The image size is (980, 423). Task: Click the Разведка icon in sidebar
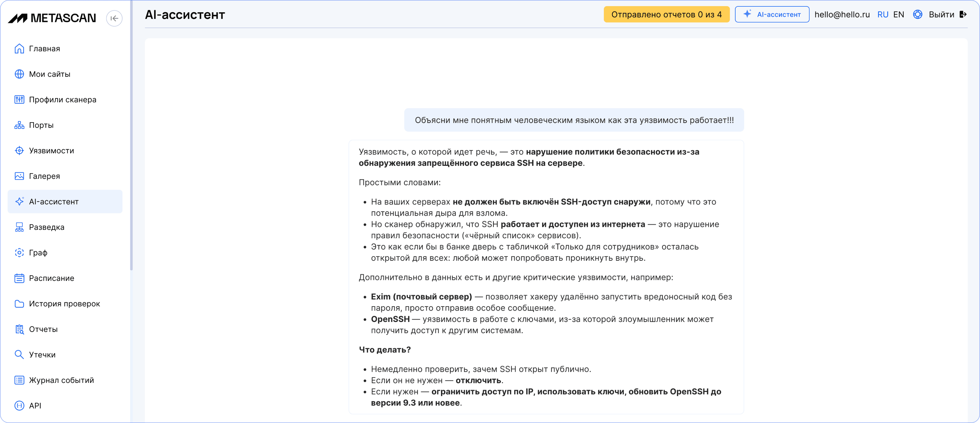click(x=19, y=227)
